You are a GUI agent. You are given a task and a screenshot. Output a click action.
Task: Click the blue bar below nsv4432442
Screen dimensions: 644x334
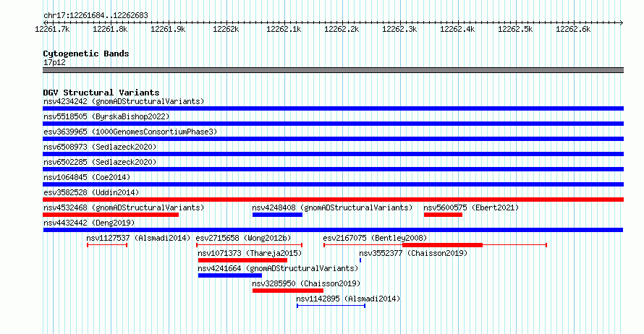(x=333, y=230)
